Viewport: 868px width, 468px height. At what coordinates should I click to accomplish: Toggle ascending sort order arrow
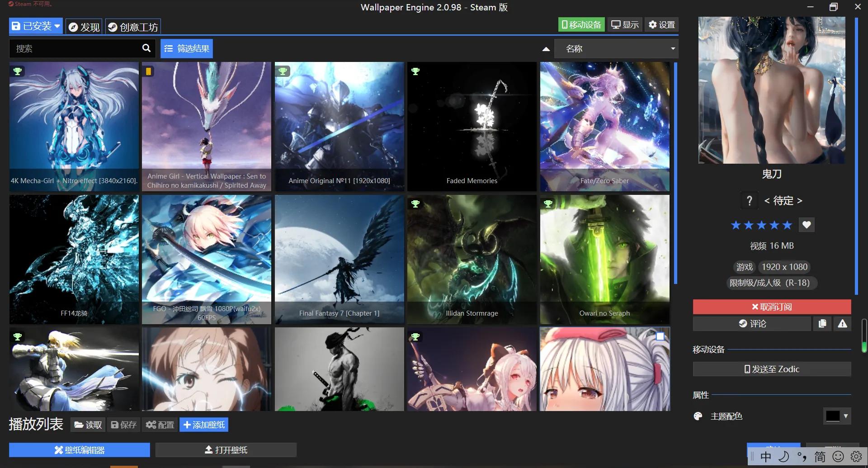(546, 49)
